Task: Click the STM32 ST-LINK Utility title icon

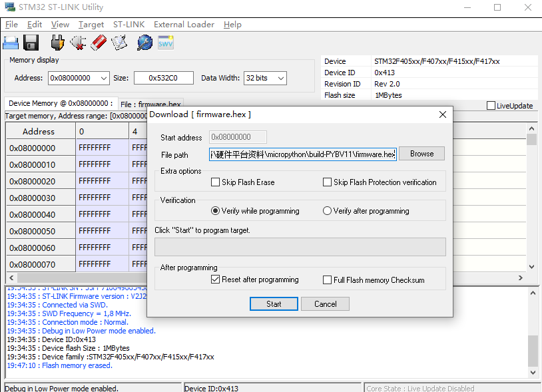Action: 10,7
